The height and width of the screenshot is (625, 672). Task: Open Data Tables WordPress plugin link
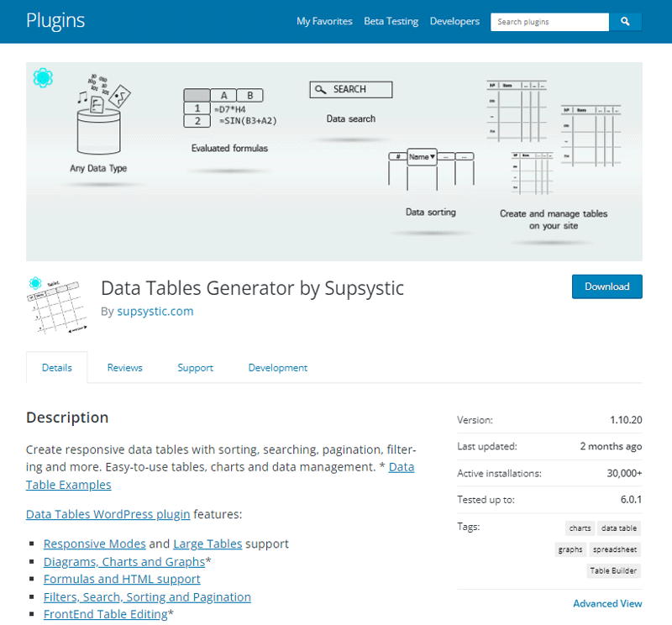108,514
